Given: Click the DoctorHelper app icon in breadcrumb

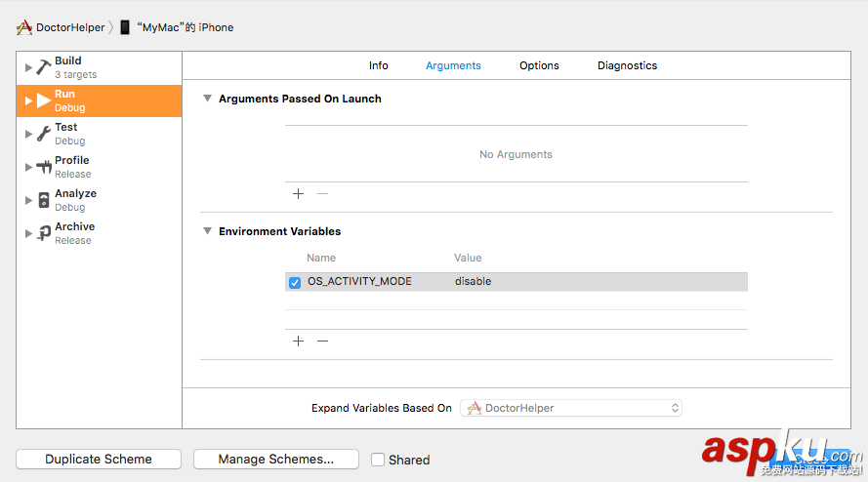Looking at the screenshot, I should pyautogui.click(x=24, y=27).
